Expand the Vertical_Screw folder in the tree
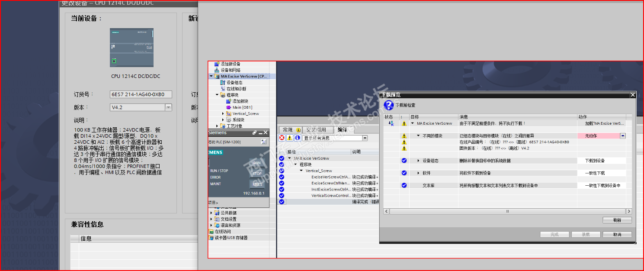Viewport: 644px width, 271px height. (223, 114)
